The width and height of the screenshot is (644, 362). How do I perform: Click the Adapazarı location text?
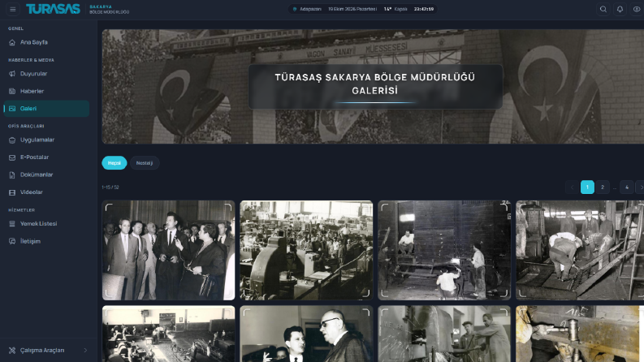pyautogui.click(x=310, y=9)
